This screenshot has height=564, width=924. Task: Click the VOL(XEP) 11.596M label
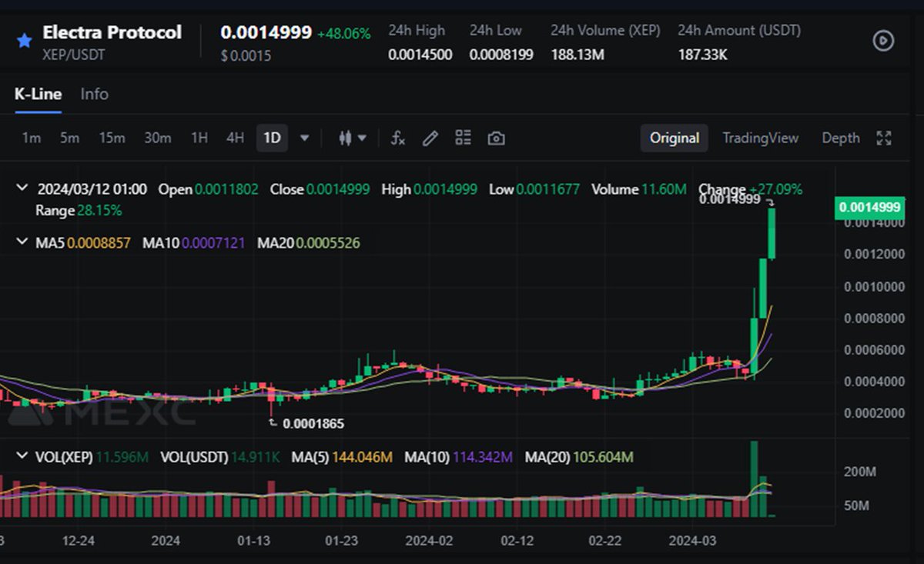[92, 457]
